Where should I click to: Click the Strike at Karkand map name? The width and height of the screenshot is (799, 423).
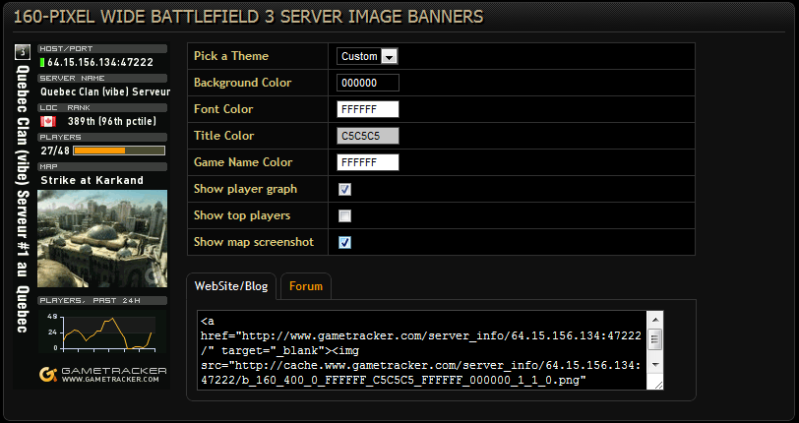click(92, 180)
